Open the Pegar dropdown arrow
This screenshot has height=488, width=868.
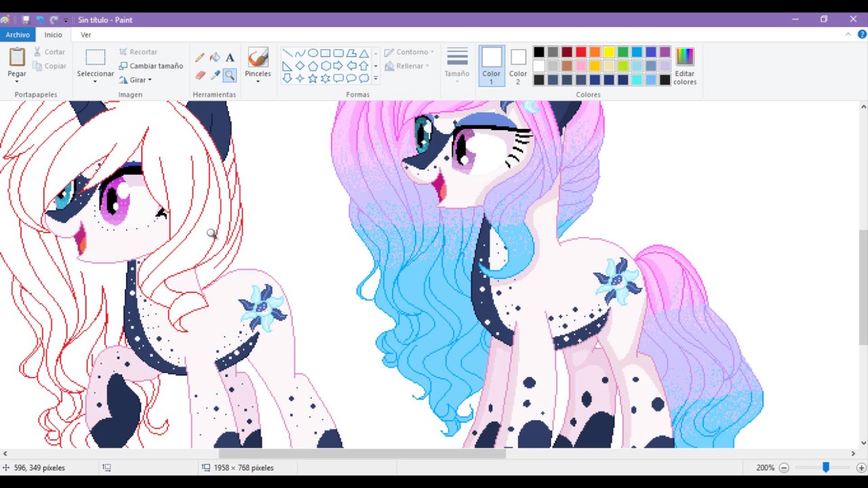click(x=17, y=81)
